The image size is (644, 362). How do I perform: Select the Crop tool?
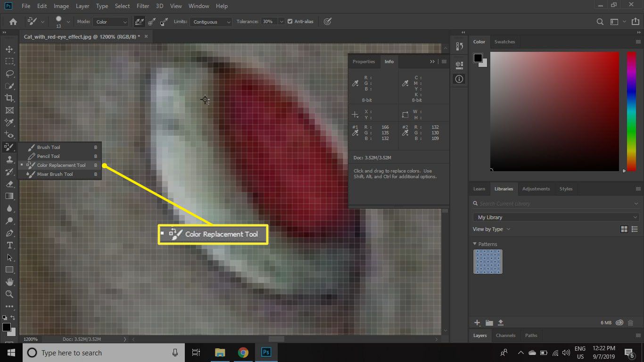pos(9,98)
